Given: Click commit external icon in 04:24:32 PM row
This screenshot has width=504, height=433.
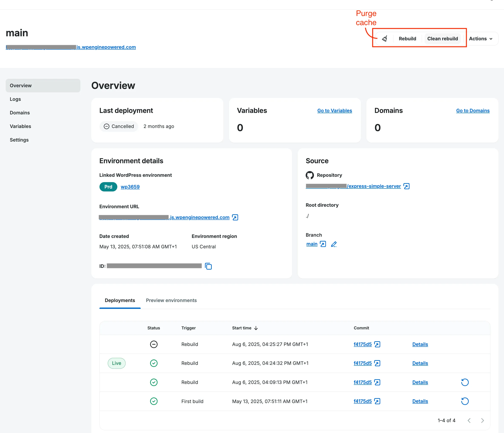Looking at the screenshot, I should click(x=377, y=363).
